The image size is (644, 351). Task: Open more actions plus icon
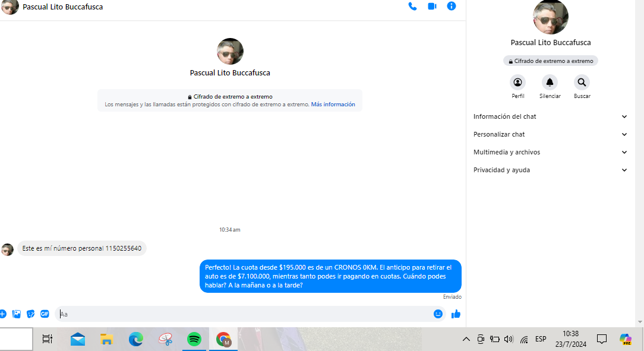tap(2, 314)
